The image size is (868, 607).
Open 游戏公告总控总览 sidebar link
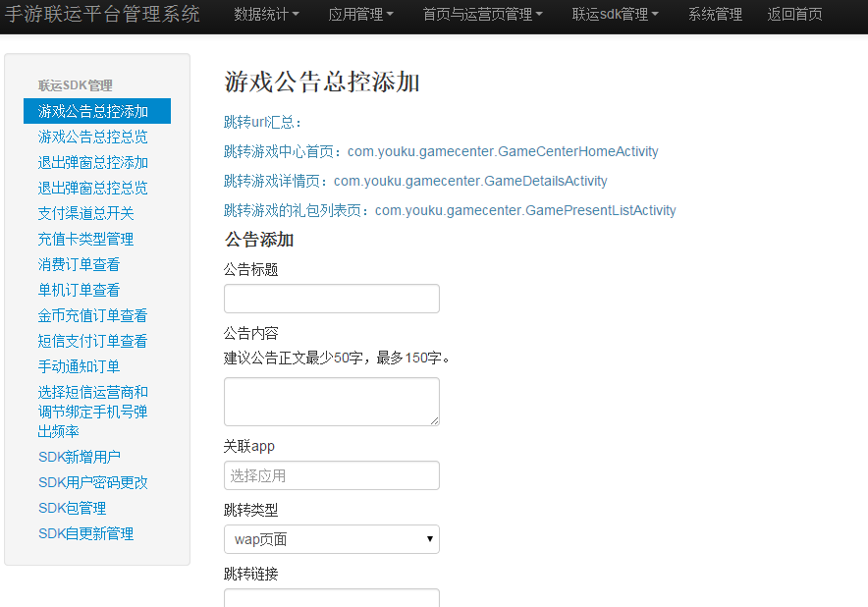[x=92, y=137]
